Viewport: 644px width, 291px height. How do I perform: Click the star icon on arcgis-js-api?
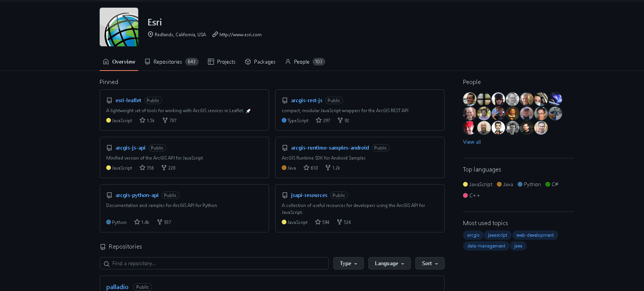[x=142, y=168]
